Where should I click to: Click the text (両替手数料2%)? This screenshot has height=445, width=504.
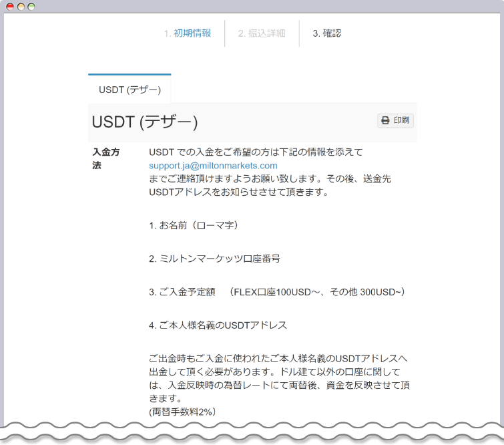pos(182,412)
